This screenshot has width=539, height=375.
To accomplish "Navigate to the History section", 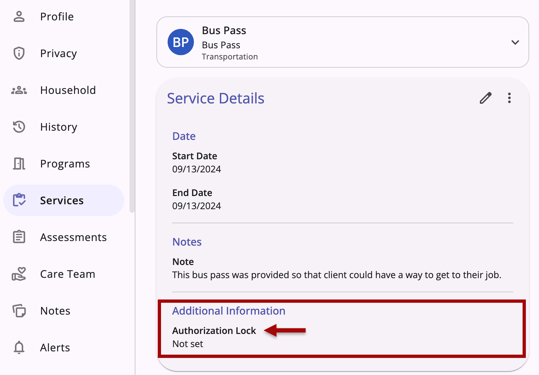I will coord(64,127).
